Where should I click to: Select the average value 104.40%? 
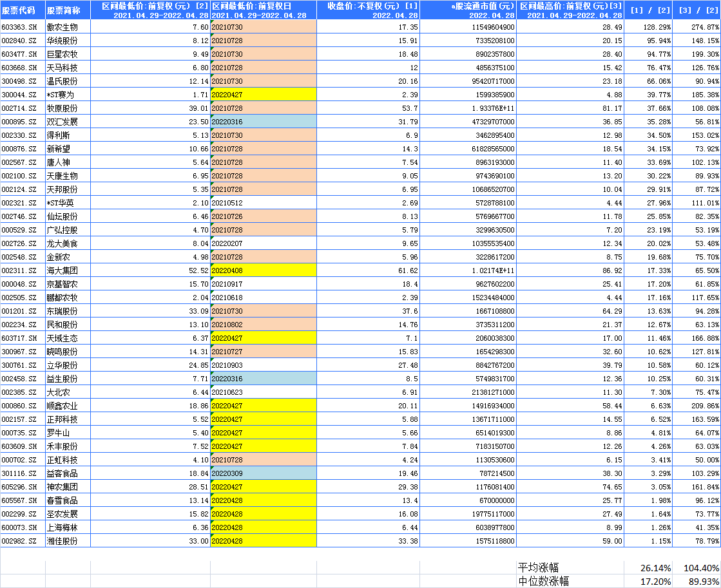click(702, 568)
